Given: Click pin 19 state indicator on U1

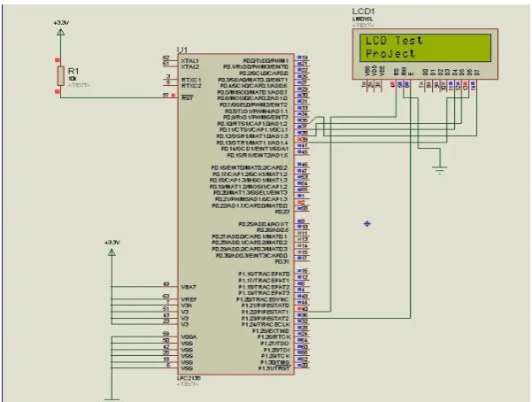Looking at the screenshot, I should point(299,58).
